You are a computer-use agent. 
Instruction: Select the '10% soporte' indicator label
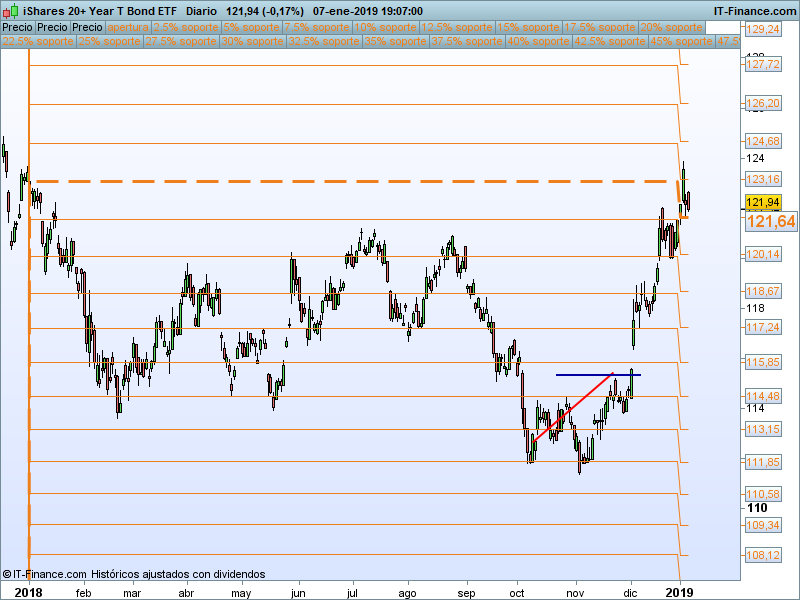click(x=385, y=28)
